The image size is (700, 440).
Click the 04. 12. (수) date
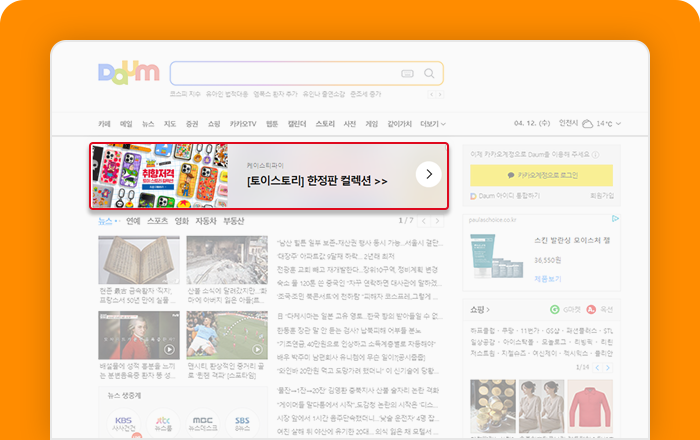coord(532,123)
